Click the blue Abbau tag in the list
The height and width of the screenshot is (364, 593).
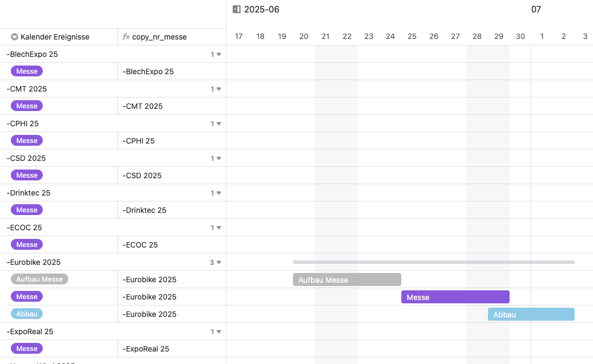(x=27, y=314)
